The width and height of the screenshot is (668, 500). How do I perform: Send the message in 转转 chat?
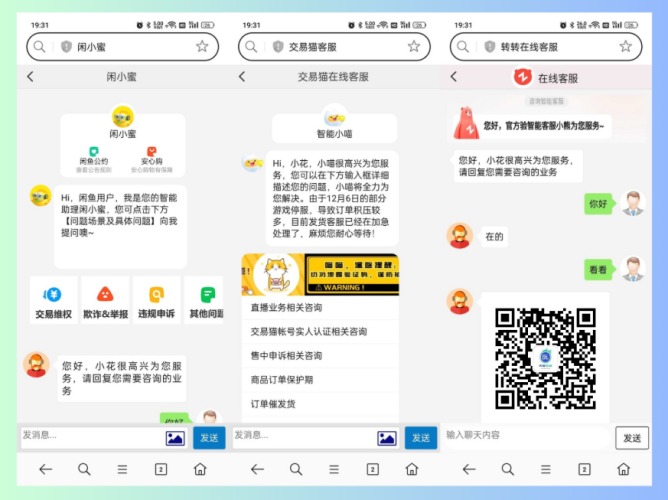click(632, 438)
